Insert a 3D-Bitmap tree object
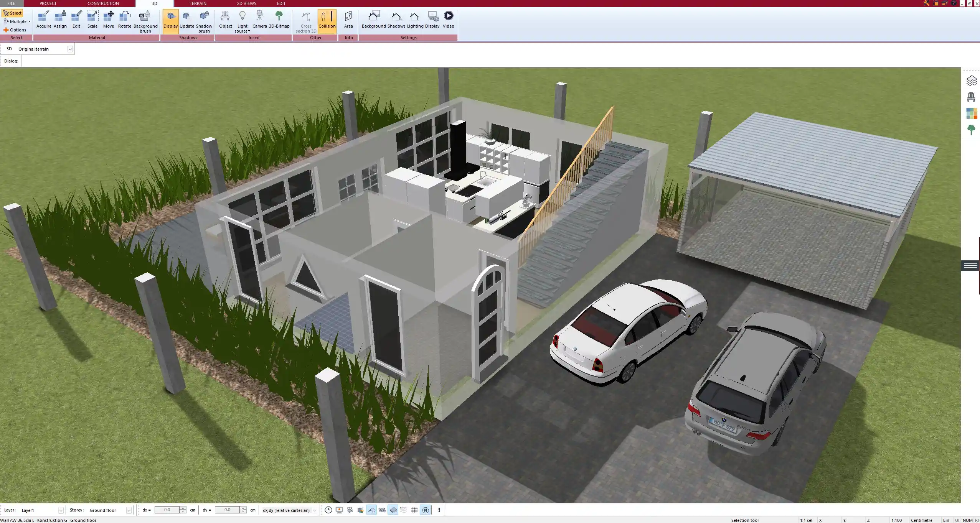980x523 pixels. coord(279,20)
